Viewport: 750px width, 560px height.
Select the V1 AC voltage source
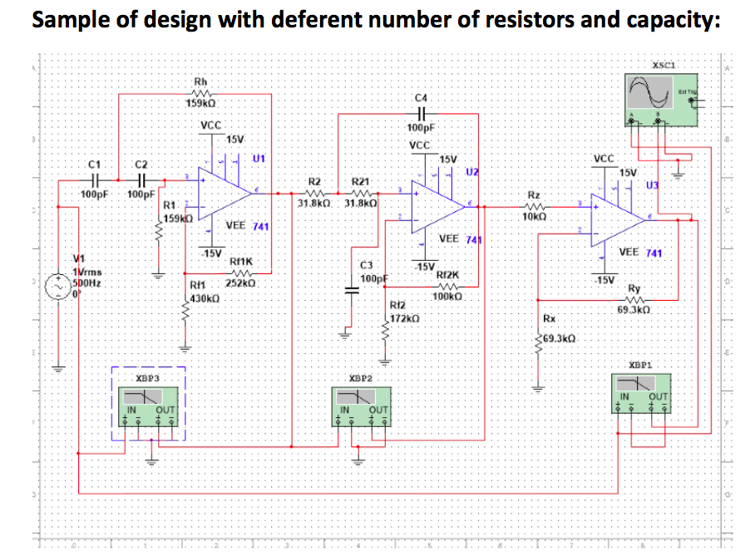[57, 288]
